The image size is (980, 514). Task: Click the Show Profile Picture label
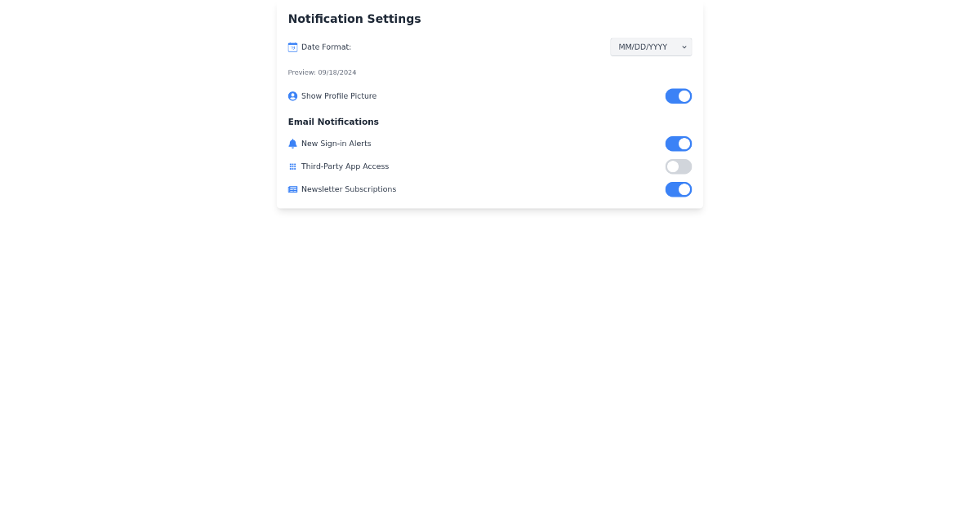pyautogui.click(x=339, y=95)
